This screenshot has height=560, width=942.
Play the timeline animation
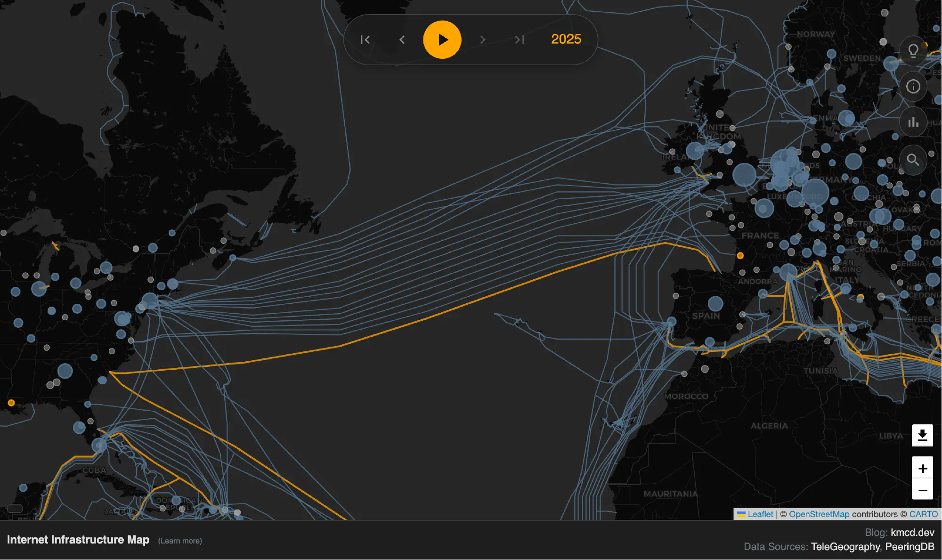point(442,40)
